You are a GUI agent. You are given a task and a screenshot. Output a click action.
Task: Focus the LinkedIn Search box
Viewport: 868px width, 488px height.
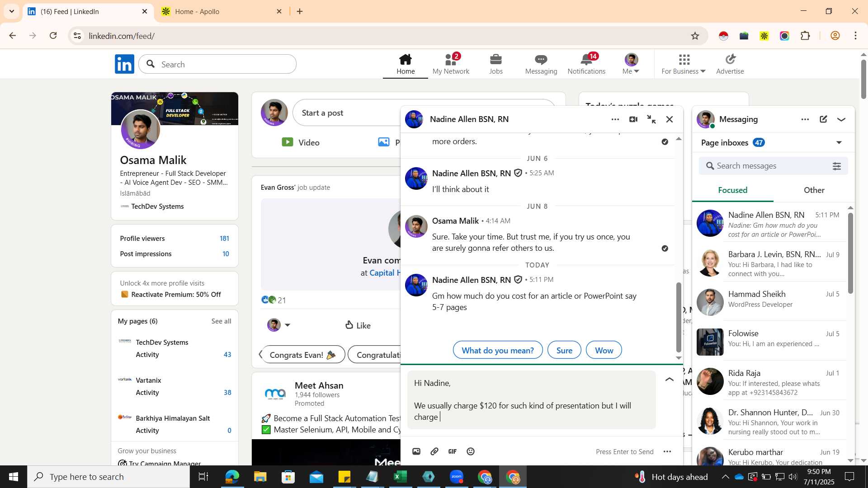[x=217, y=64]
